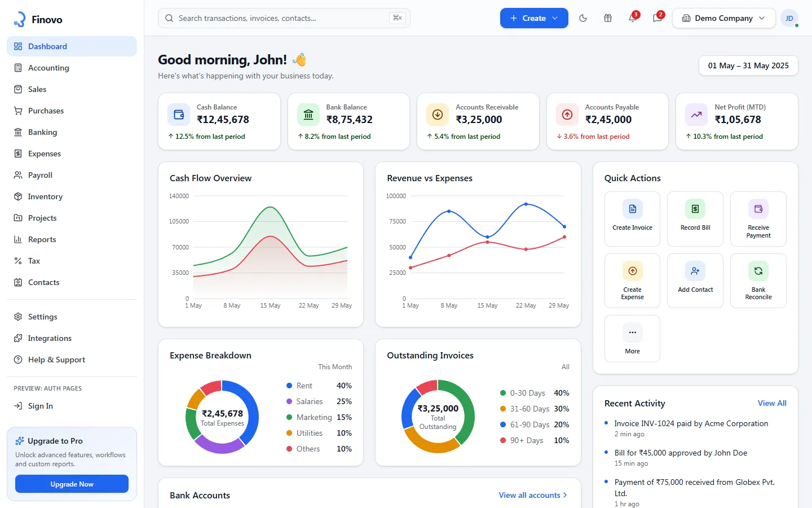Expand the Create button dropdown

click(x=534, y=18)
